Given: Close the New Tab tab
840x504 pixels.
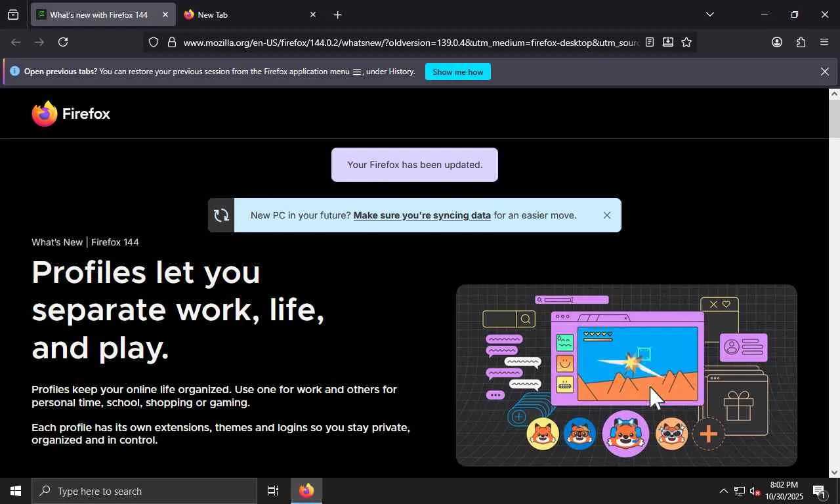Looking at the screenshot, I should click(x=313, y=14).
